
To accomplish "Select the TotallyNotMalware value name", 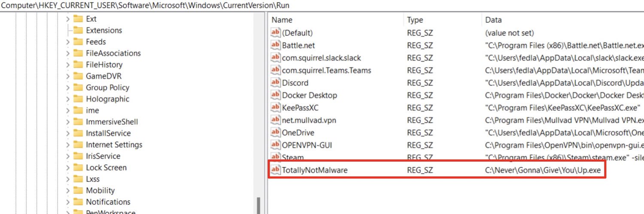I will click(x=315, y=170).
